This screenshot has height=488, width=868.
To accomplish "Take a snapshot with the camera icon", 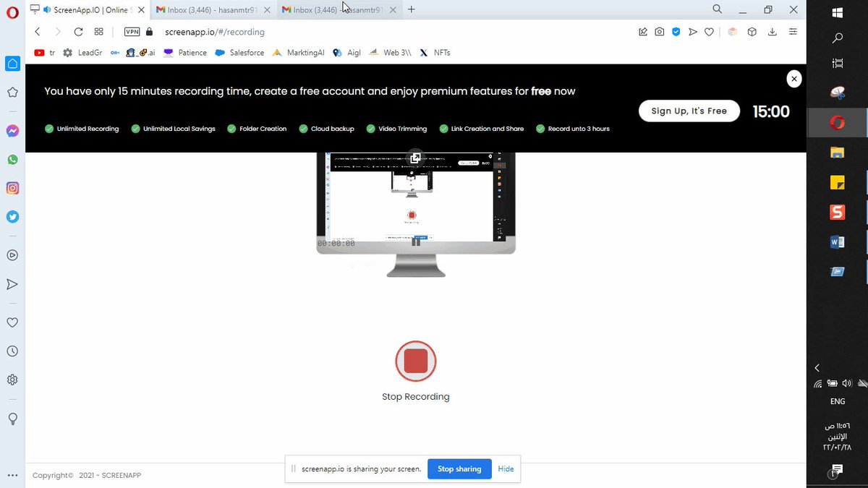I will pyautogui.click(x=659, y=32).
